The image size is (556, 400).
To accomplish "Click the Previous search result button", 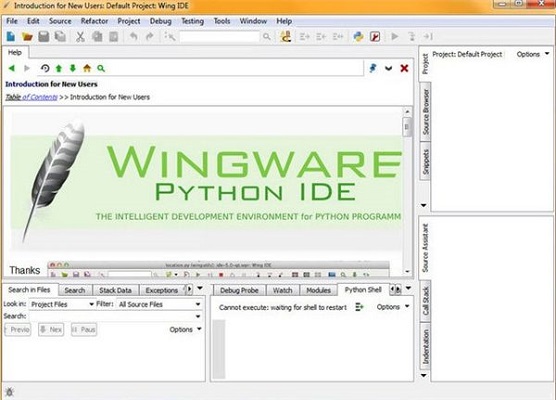I will tap(17, 330).
